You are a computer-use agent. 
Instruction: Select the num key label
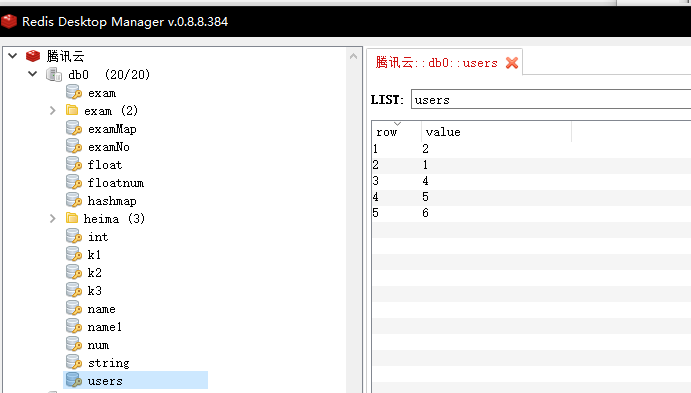tap(98, 345)
